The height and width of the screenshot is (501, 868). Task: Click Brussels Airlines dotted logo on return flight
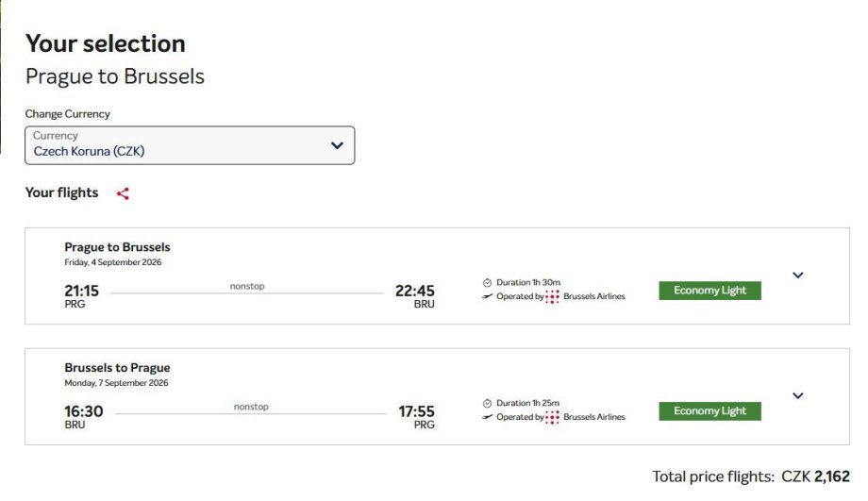pos(553,417)
